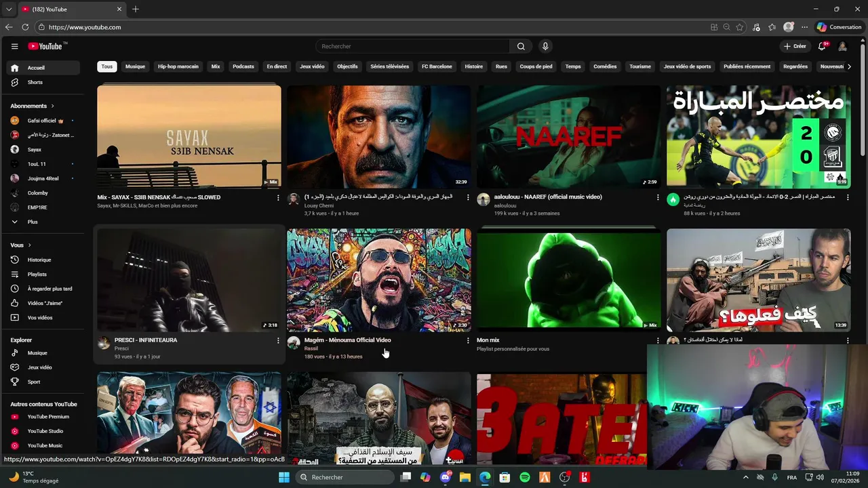The image size is (868, 488).
Task: Open Jeux vidéo under Explorer
Action: coord(42,367)
